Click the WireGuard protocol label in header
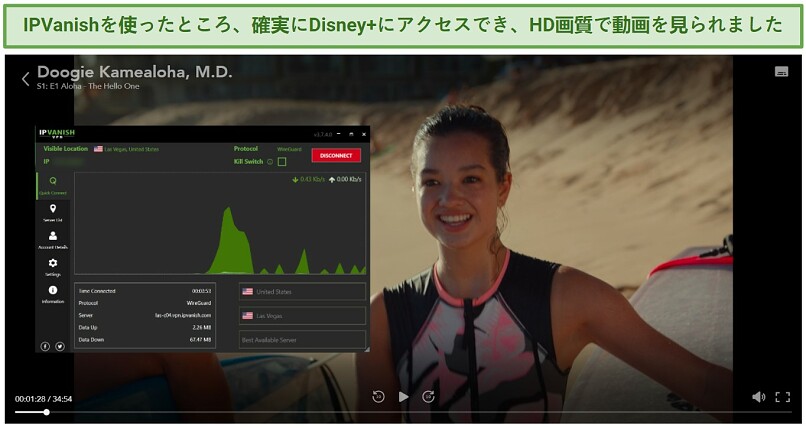806x428 pixels. pyautogui.click(x=289, y=149)
